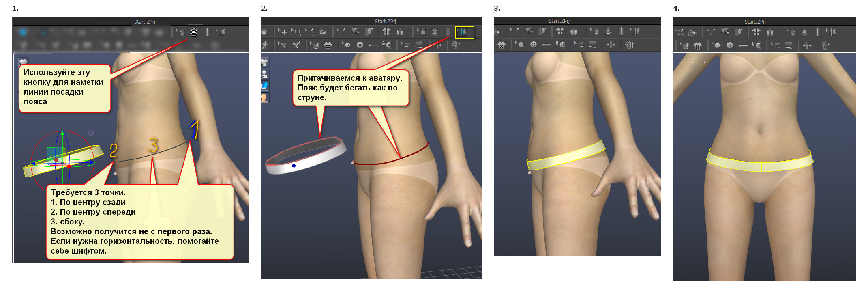This screenshot has height=293, width=868.
Task: Click the checkered shirt texture icon in step 3
Action: pos(502,45)
